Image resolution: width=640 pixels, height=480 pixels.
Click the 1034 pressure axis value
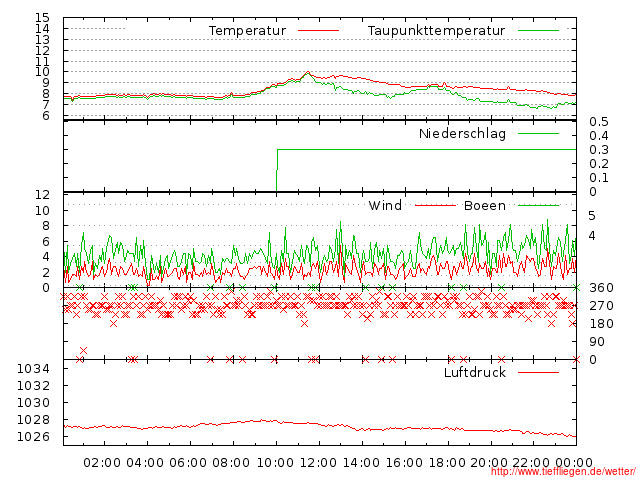click(33, 369)
